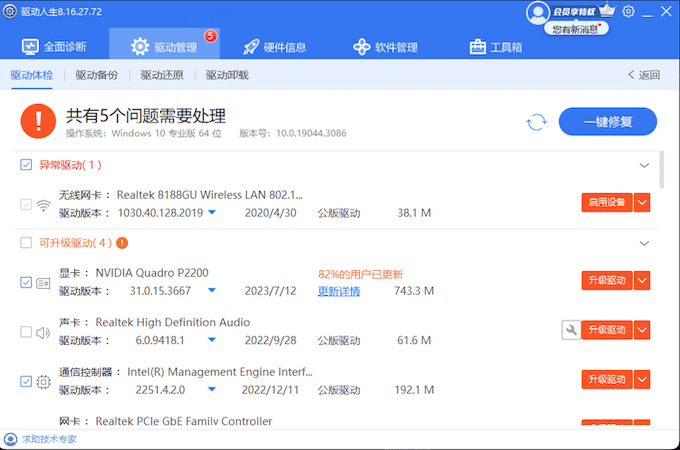Screen dimensions: 680x450
Task: Click the communication controller chip icon
Action: pyautogui.click(x=43, y=382)
